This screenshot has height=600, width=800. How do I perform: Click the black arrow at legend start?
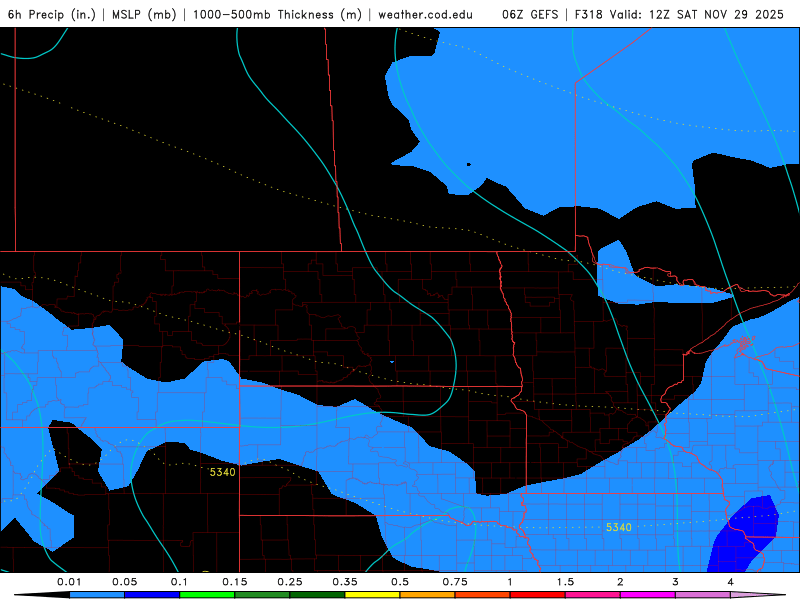[x=42, y=595]
